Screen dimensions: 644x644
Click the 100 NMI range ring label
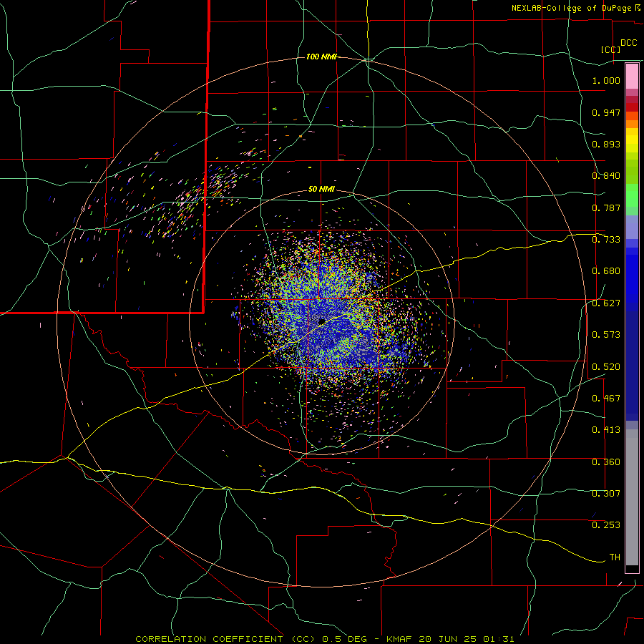pyautogui.click(x=321, y=57)
